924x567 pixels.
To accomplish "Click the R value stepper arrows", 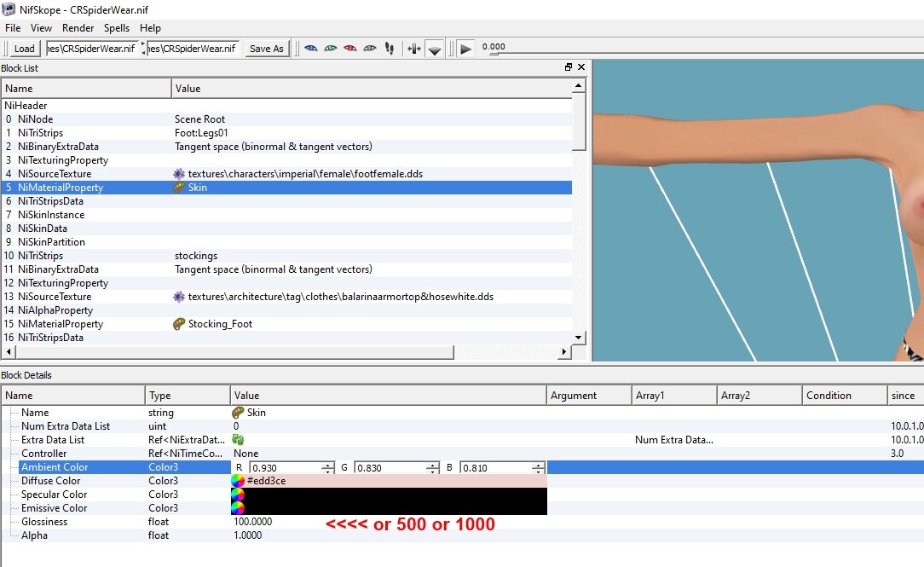I will 328,468.
